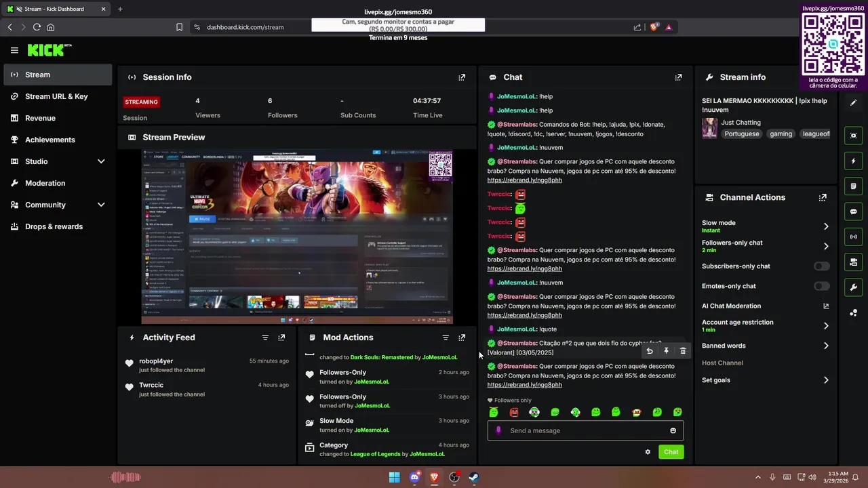Screen dimensions: 868x488
Task: Click the three dots icon at sidebar bottom
Action: click(853, 312)
